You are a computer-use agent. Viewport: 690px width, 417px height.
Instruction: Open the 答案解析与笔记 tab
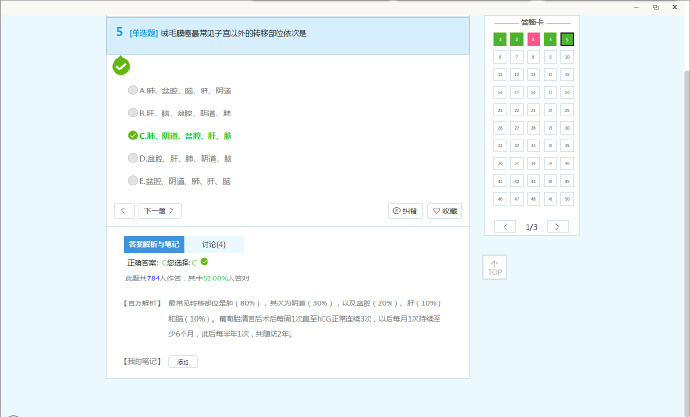click(x=153, y=244)
